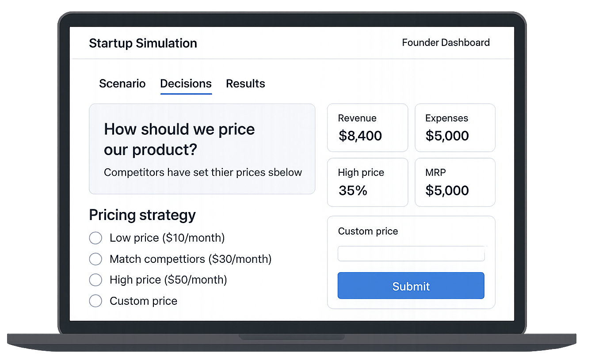The height and width of the screenshot is (364, 591).
Task: Go to the Results tab
Action: pyautogui.click(x=245, y=83)
